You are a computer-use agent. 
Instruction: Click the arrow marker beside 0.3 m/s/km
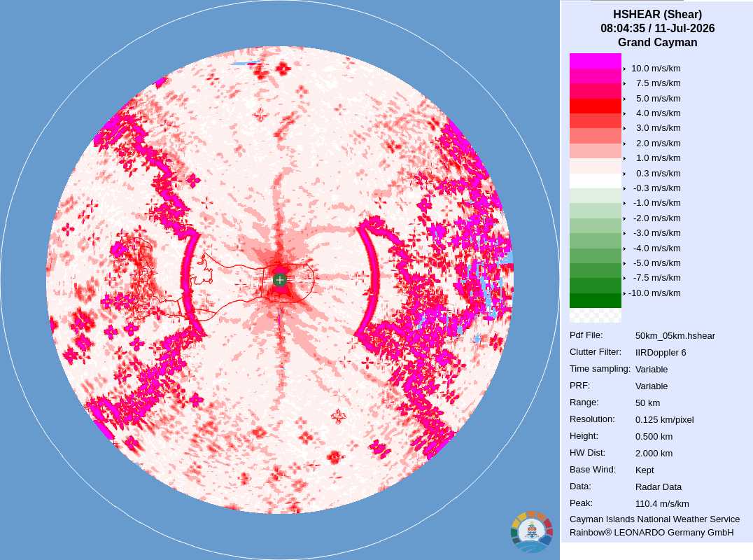[624, 174]
